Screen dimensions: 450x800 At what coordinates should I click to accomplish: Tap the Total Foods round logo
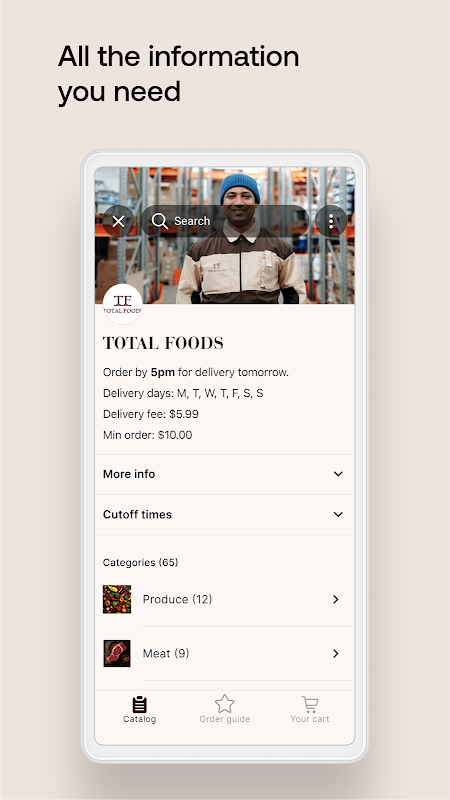[x=122, y=304]
